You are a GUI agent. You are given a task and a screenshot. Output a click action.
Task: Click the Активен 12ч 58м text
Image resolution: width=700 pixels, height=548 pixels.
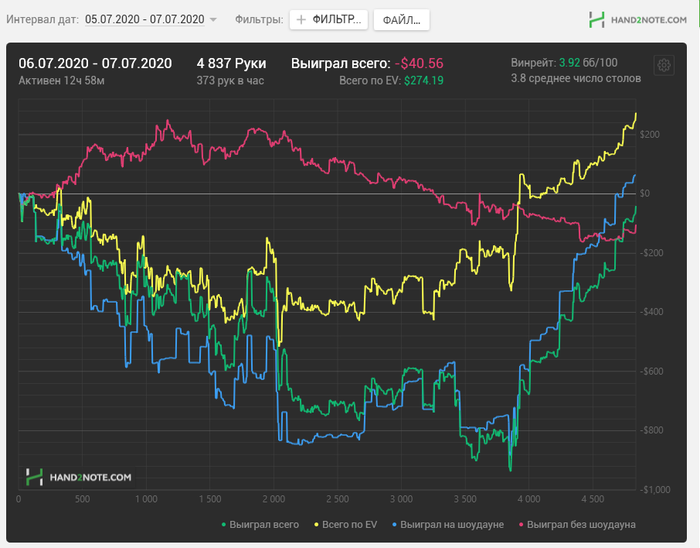point(62,81)
